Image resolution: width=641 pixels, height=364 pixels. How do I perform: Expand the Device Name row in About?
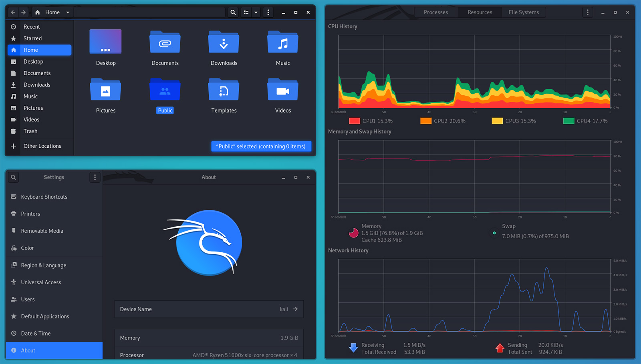295,309
